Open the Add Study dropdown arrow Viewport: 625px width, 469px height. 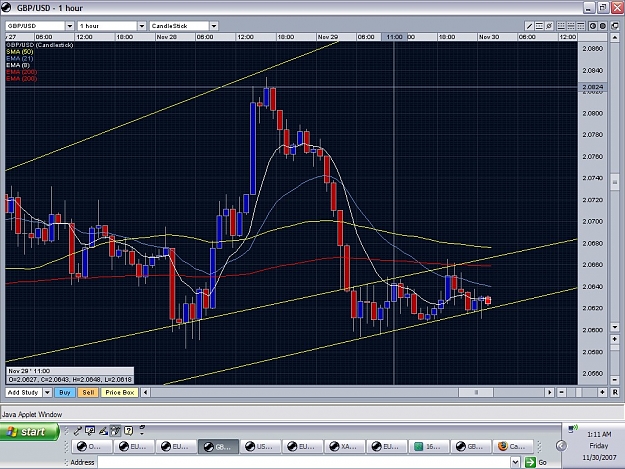tap(47, 392)
